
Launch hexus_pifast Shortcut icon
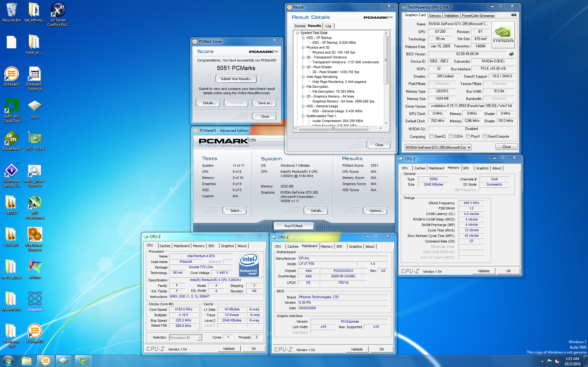click(x=35, y=175)
